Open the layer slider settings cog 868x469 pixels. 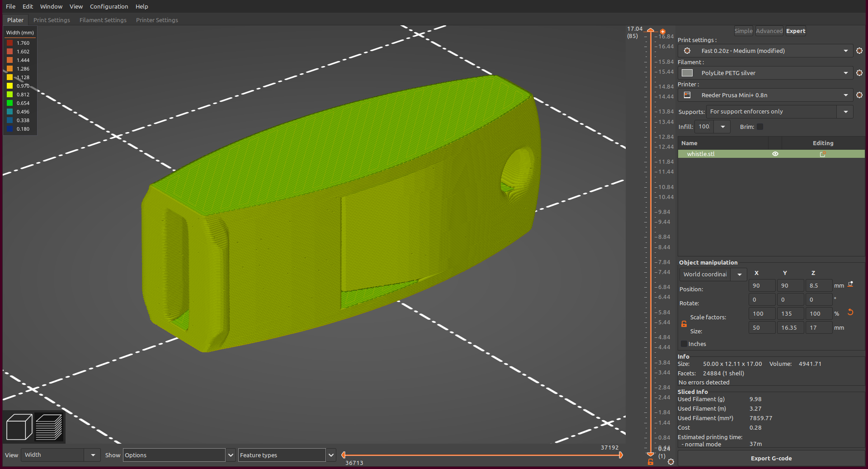click(671, 462)
